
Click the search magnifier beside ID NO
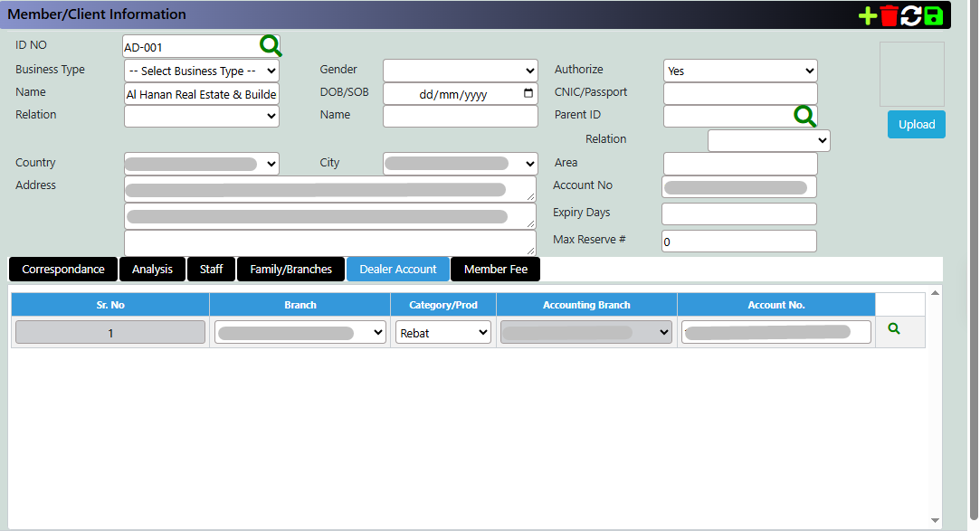(270, 45)
